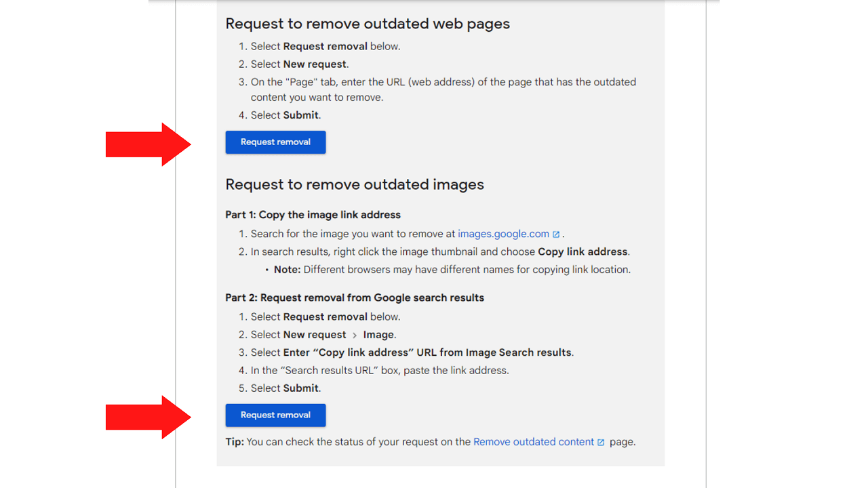Click the external-link icon beside images.google.com

[557, 234]
